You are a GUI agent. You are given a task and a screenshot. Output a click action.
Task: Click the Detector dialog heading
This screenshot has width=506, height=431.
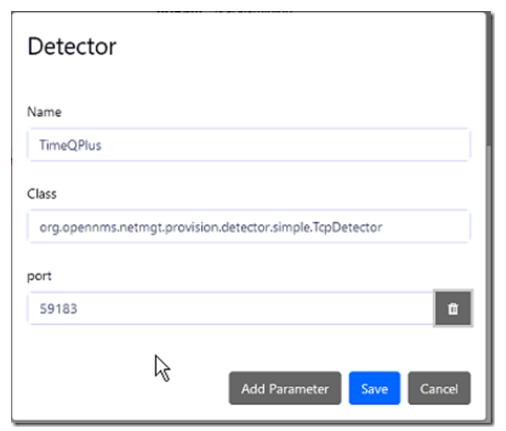72,46
